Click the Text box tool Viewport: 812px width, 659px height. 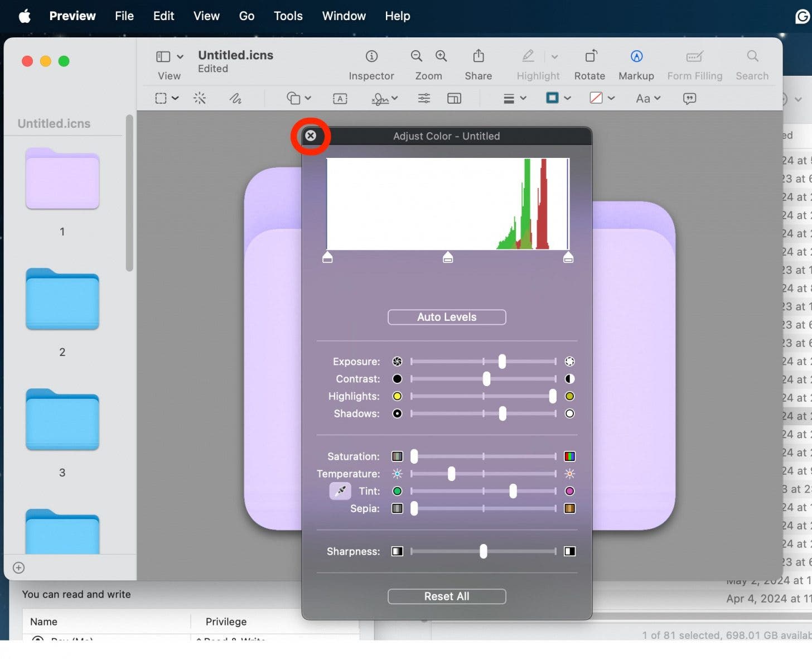340,99
